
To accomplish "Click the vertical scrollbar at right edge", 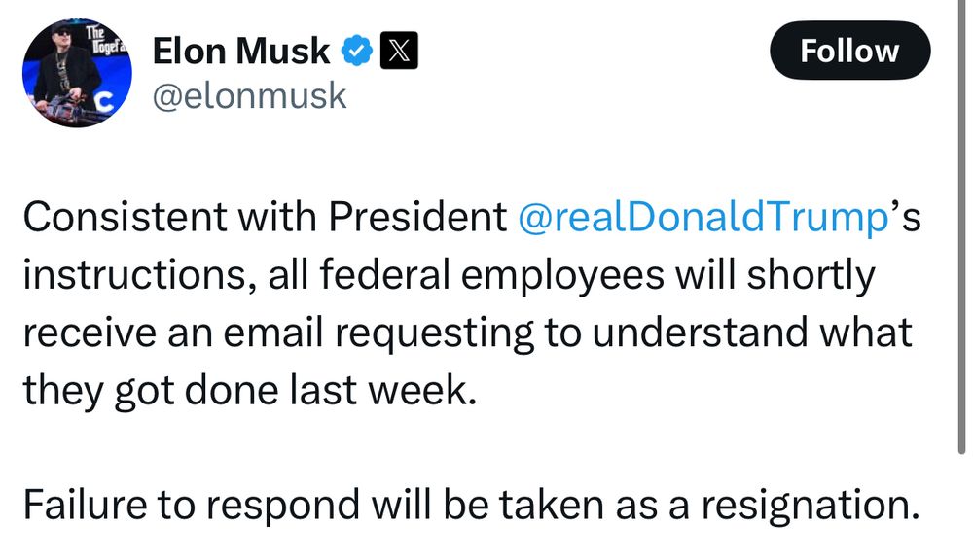I will click(963, 243).
